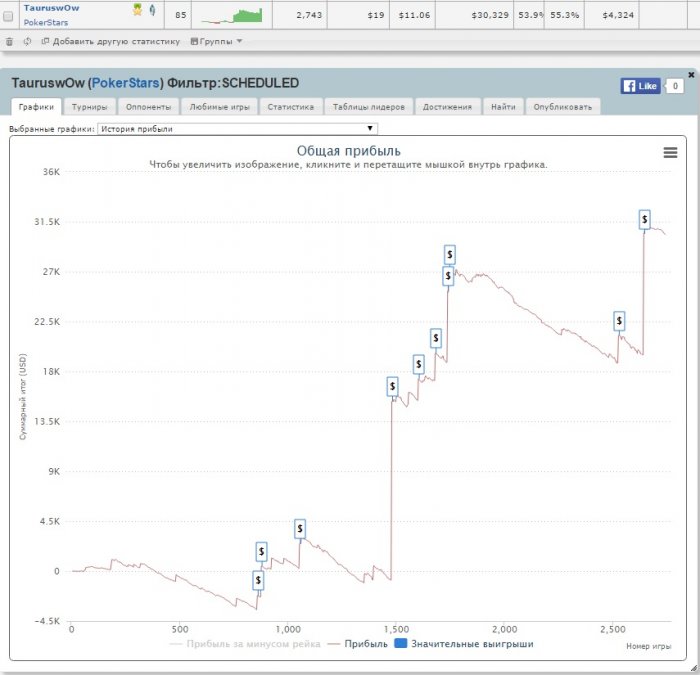Viewport: 700px width, 675px height.
Task: Click the Facebook Like button
Action: (640, 86)
